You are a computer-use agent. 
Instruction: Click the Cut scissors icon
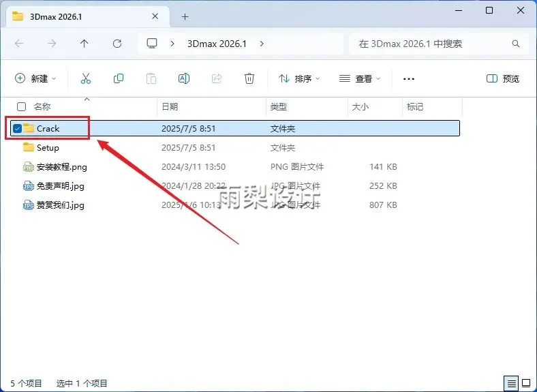pyautogui.click(x=86, y=78)
